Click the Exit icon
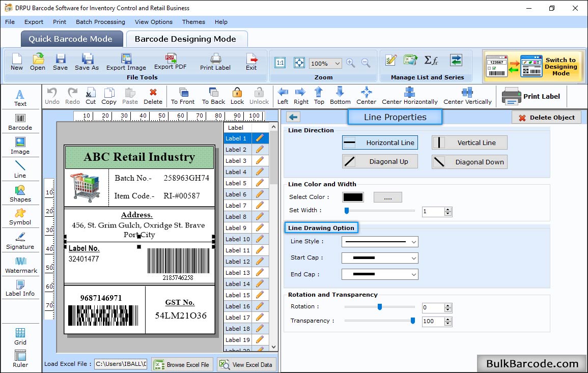Viewport: 588px width, 373px height. pyautogui.click(x=251, y=62)
